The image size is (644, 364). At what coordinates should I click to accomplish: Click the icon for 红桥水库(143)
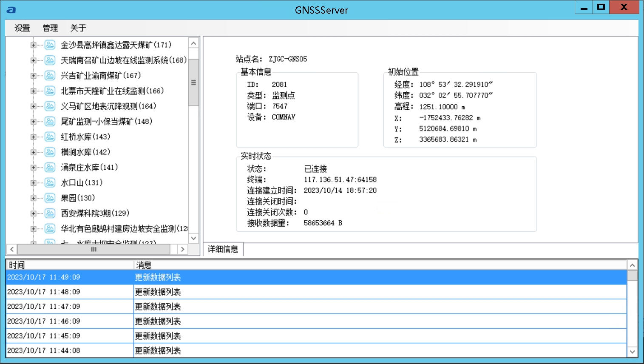(x=50, y=136)
